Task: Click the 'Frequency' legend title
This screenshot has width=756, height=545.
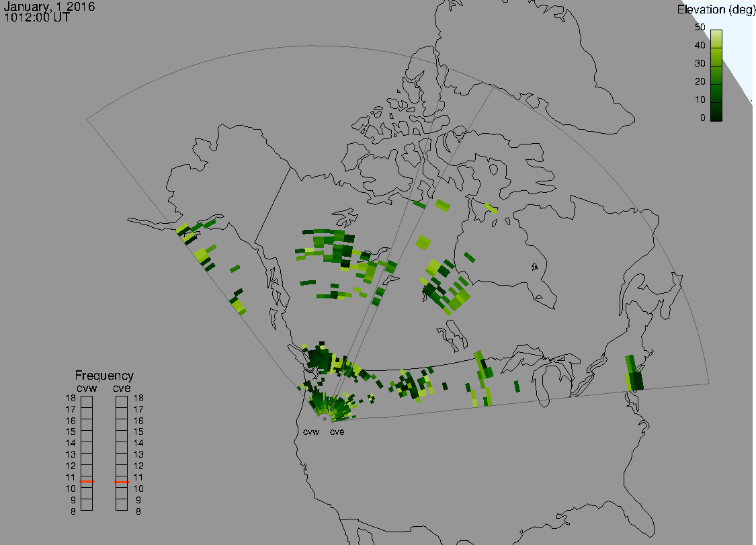Action: pos(104,375)
